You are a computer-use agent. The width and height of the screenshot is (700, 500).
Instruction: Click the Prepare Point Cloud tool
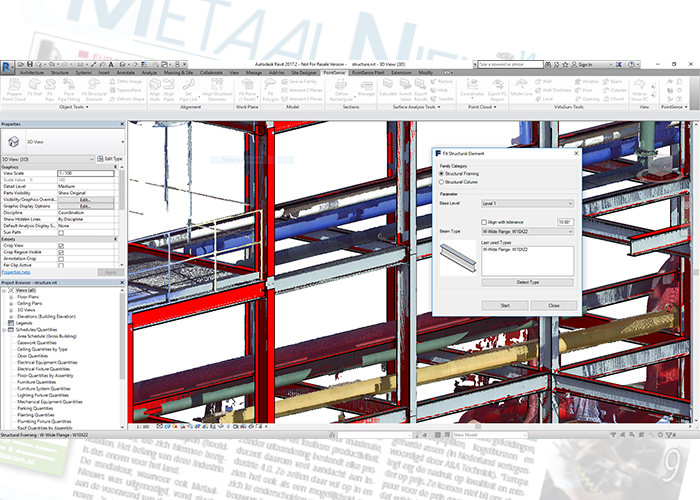click(14, 90)
